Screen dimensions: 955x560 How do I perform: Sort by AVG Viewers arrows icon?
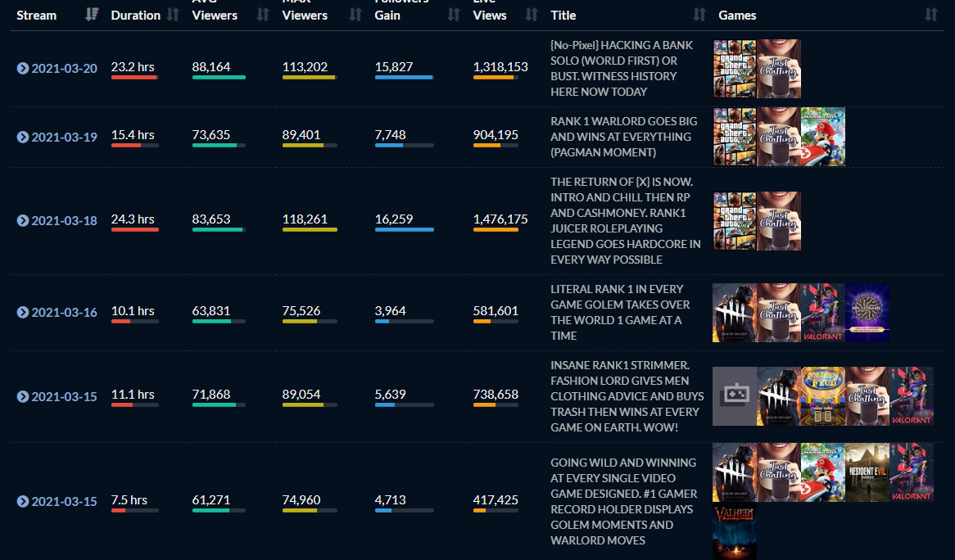(x=262, y=15)
